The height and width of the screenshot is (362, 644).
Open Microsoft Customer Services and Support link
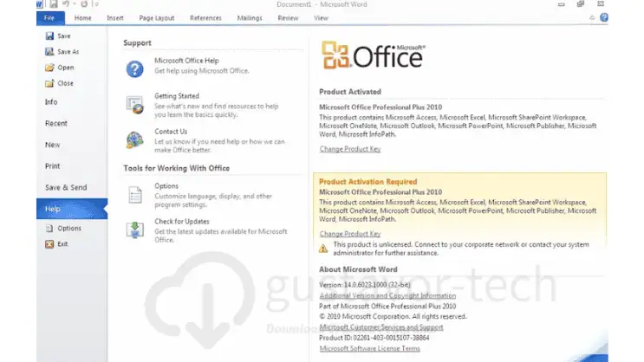pyautogui.click(x=381, y=327)
